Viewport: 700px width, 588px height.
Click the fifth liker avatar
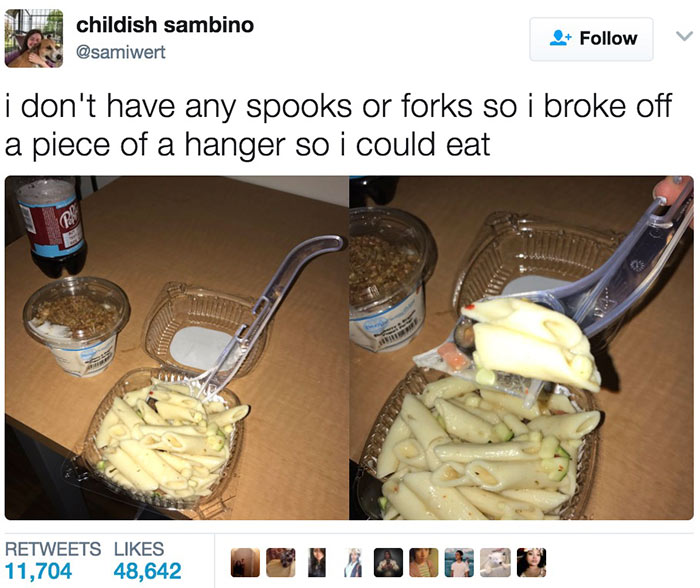[x=388, y=563]
